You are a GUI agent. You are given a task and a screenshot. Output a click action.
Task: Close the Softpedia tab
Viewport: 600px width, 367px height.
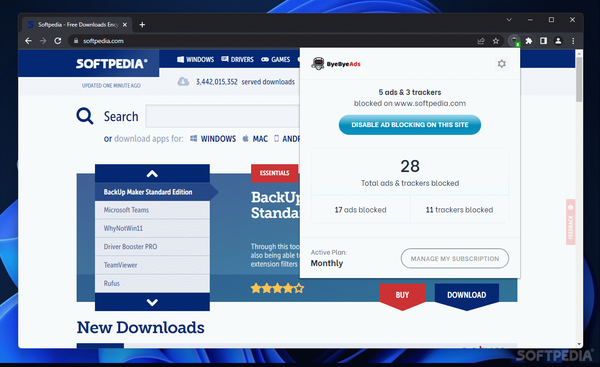125,25
